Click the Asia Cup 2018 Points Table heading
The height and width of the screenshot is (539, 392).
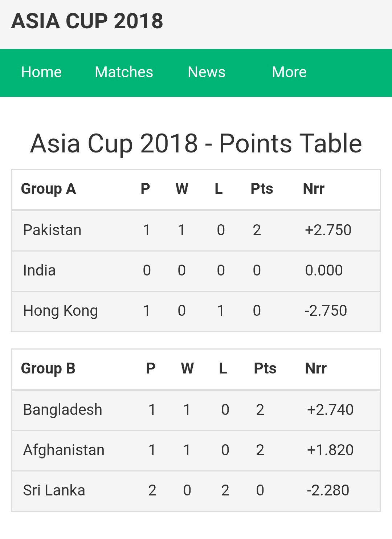196,143
